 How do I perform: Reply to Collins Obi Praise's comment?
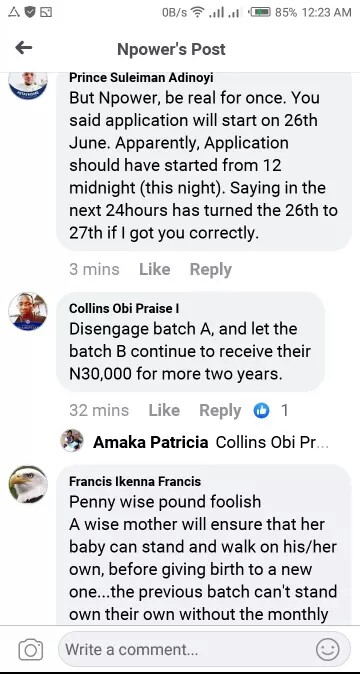click(220, 411)
